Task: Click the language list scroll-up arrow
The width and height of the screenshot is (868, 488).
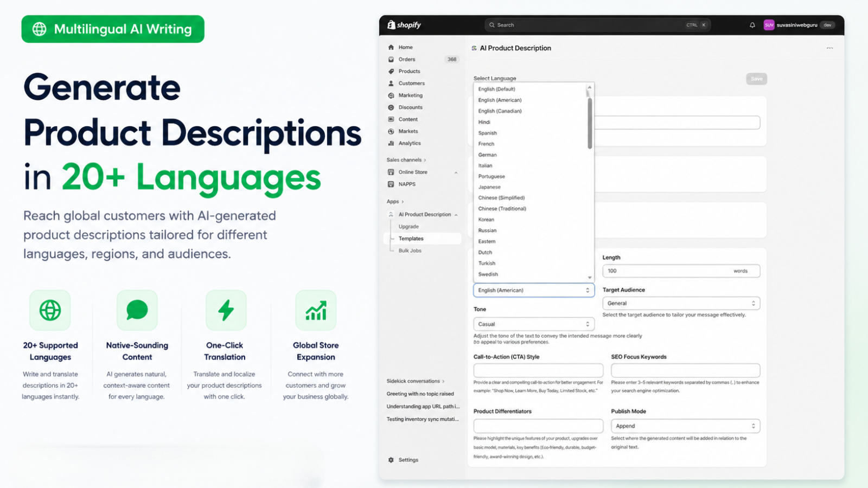Action: [590, 87]
